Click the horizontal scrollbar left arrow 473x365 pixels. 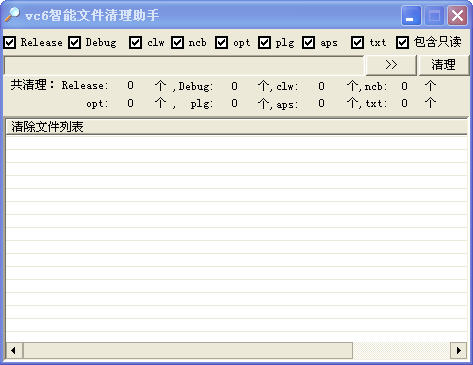coord(14,351)
